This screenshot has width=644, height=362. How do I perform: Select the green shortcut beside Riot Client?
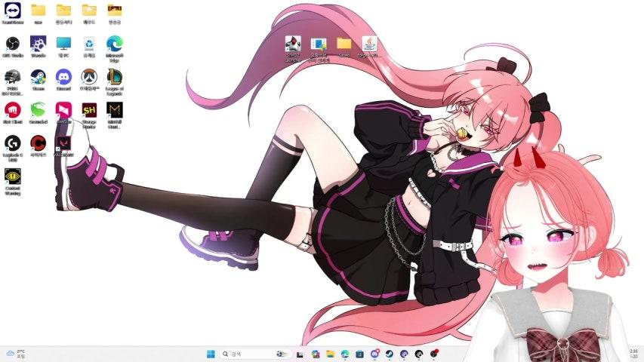click(x=39, y=110)
